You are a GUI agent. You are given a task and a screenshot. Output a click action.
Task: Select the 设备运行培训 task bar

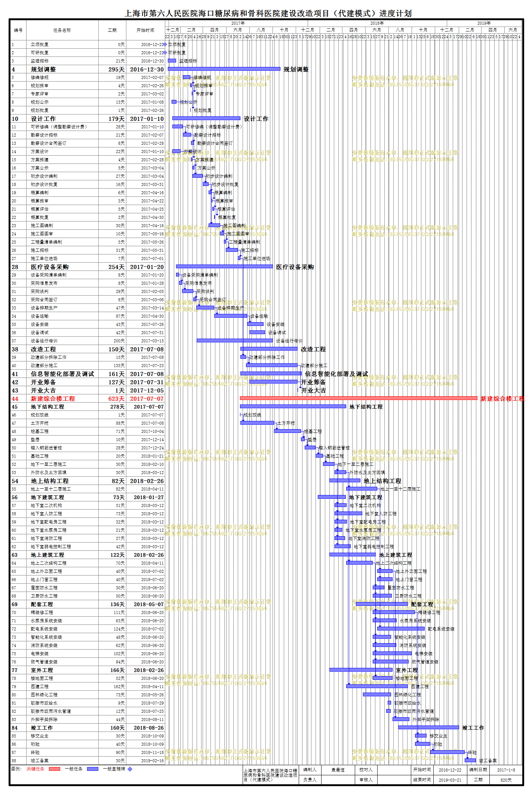click(x=235, y=340)
